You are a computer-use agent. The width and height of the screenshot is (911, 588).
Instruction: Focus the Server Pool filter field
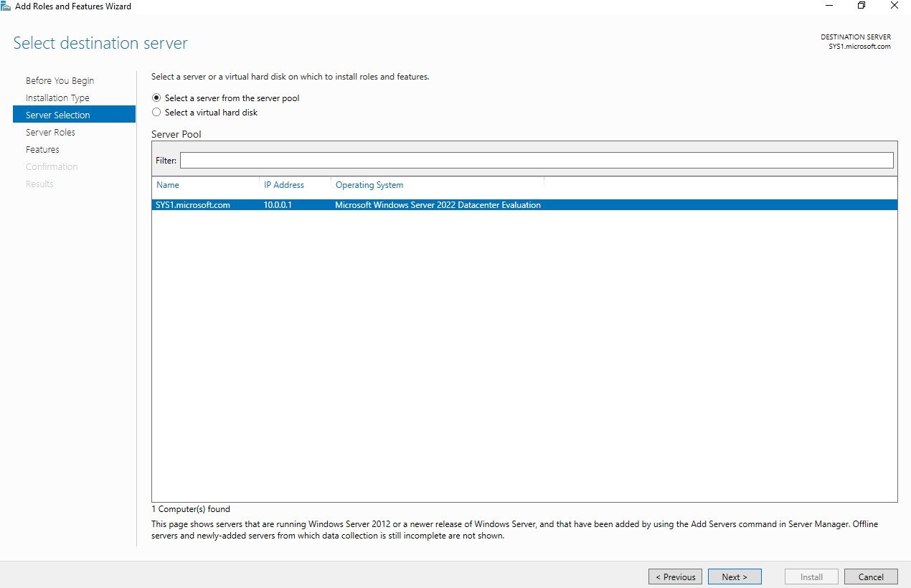click(x=537, y=160)
